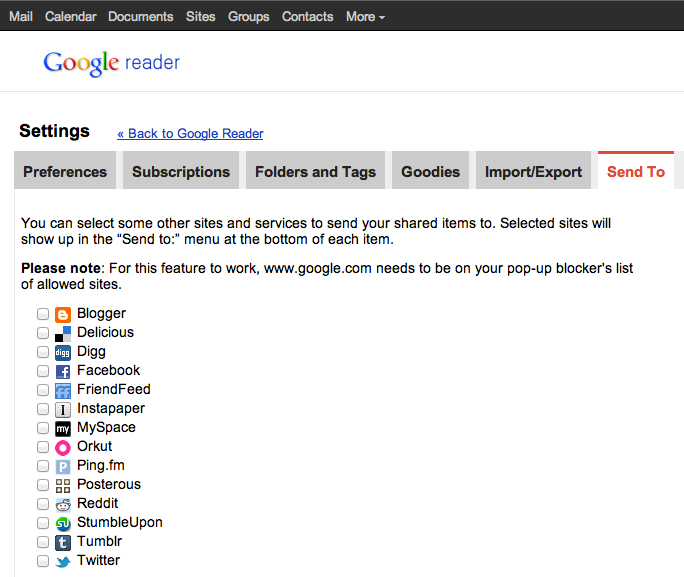Click the Settings heading

click(55, 131)
